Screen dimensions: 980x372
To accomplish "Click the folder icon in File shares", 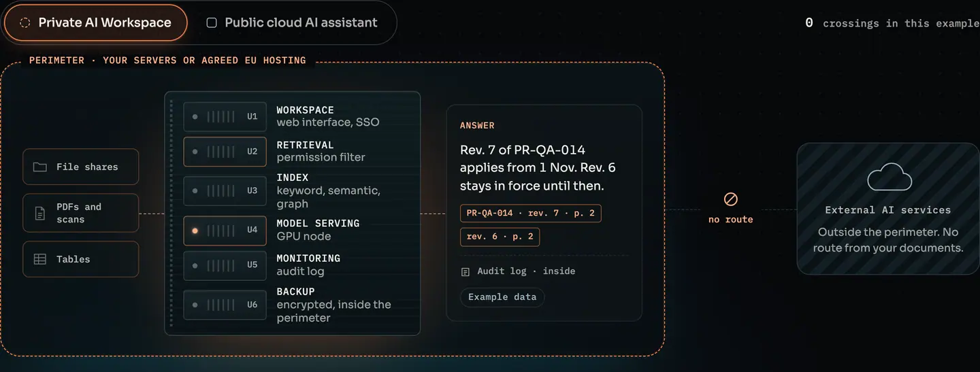I will coord(40,167).
